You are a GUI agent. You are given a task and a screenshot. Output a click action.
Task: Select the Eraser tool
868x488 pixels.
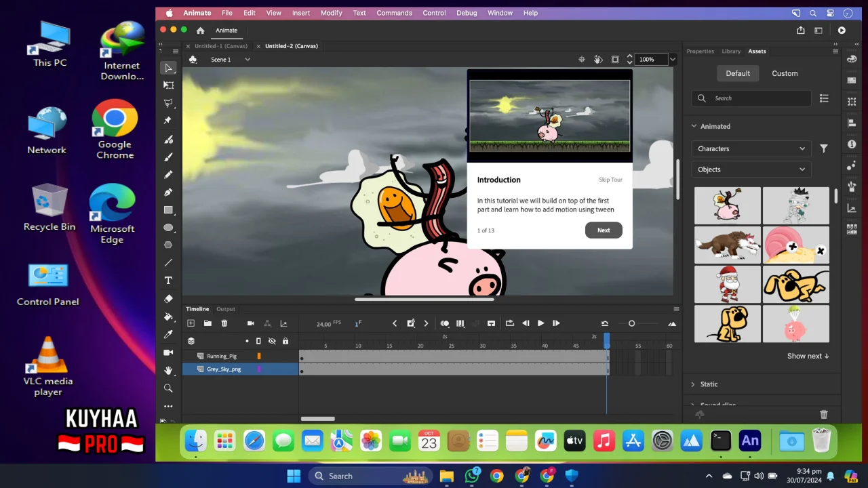click(x=168, y=299)
